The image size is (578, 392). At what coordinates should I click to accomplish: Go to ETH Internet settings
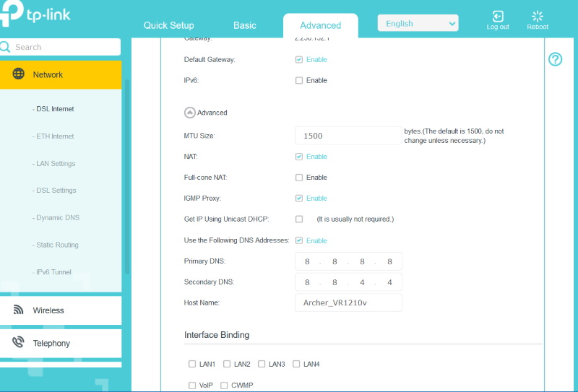tap(53, 136)
